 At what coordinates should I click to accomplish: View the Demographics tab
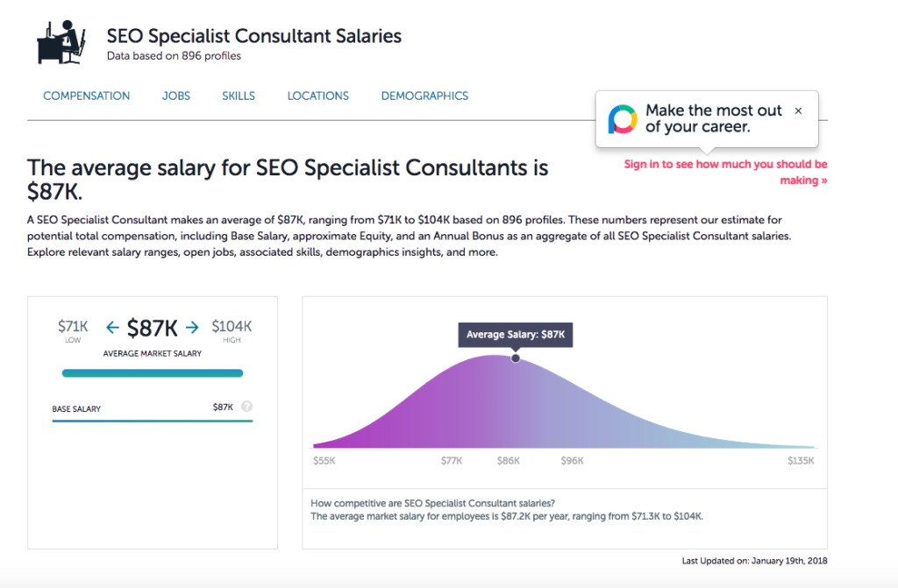click(x=424, y=96)
